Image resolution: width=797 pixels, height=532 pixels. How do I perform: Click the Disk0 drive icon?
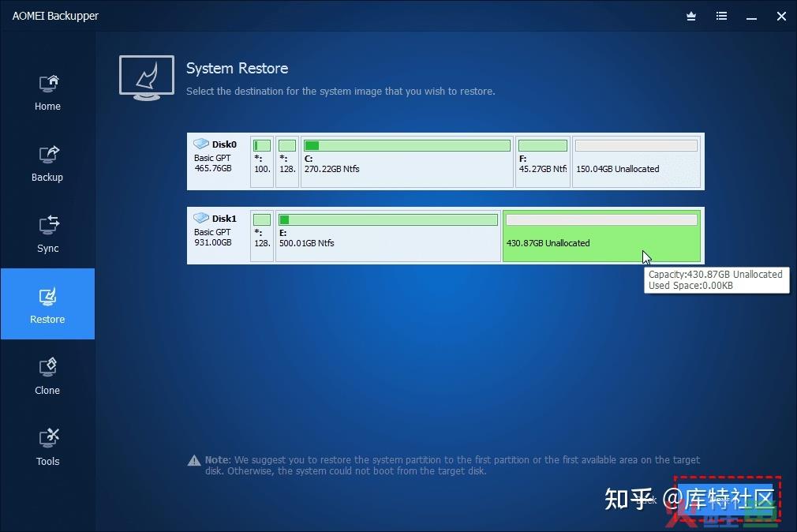201,144
